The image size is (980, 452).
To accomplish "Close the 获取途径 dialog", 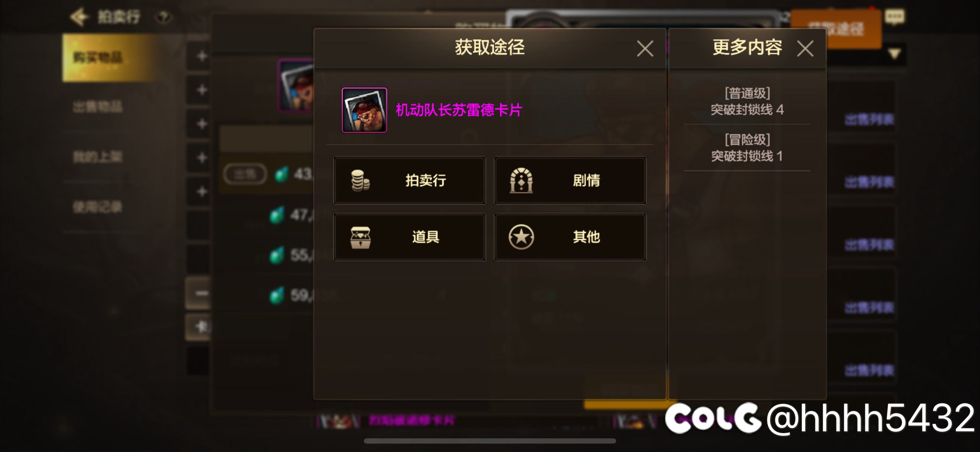I will click(x=645, y=49).
